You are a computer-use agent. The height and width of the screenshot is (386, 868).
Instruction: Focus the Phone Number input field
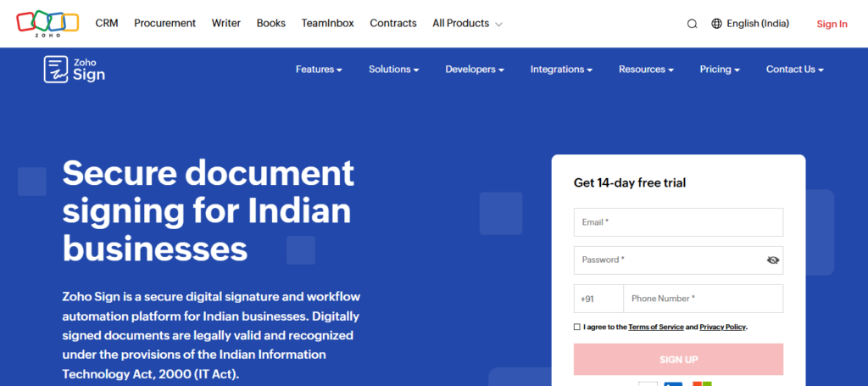pos(703,299)
